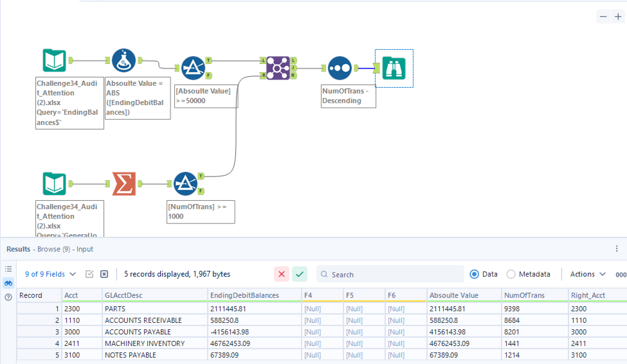Select the top Input Data tool (EndingBalances)
627x364 pixels.
point(54,60)
